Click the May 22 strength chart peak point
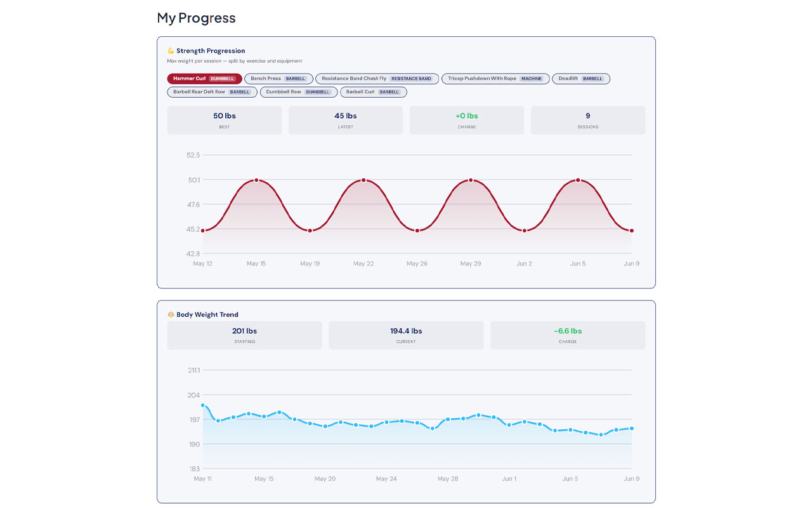812x508 pixels. click(x=363, y=180)
